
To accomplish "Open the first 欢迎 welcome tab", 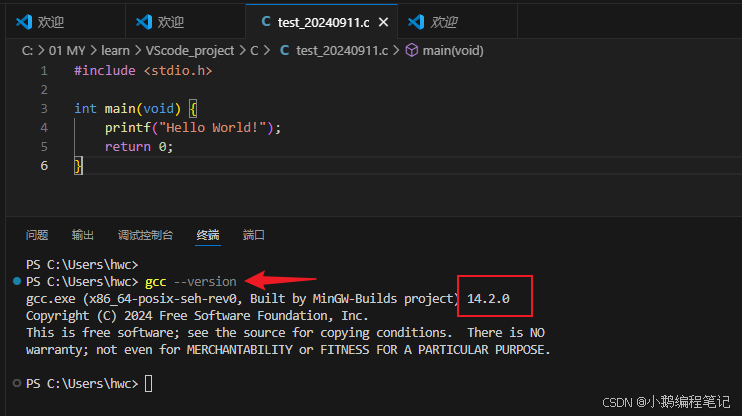I will (65, 22).
